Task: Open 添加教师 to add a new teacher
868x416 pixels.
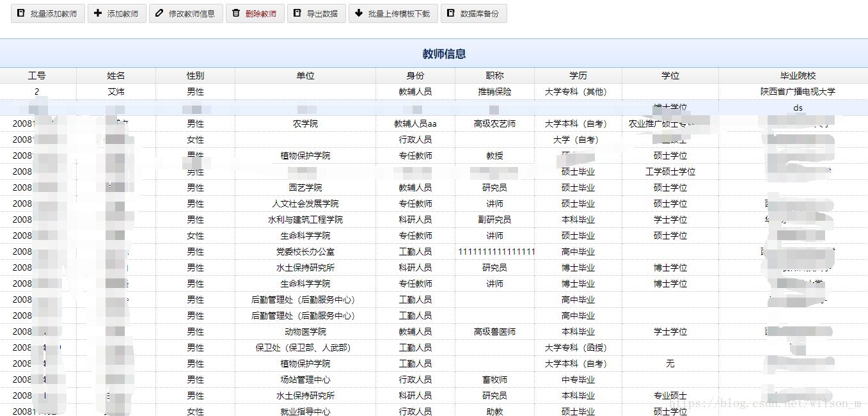Action: click(116, 13)
